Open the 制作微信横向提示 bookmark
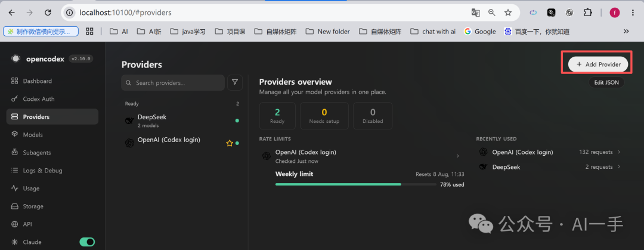 [41, 31]
